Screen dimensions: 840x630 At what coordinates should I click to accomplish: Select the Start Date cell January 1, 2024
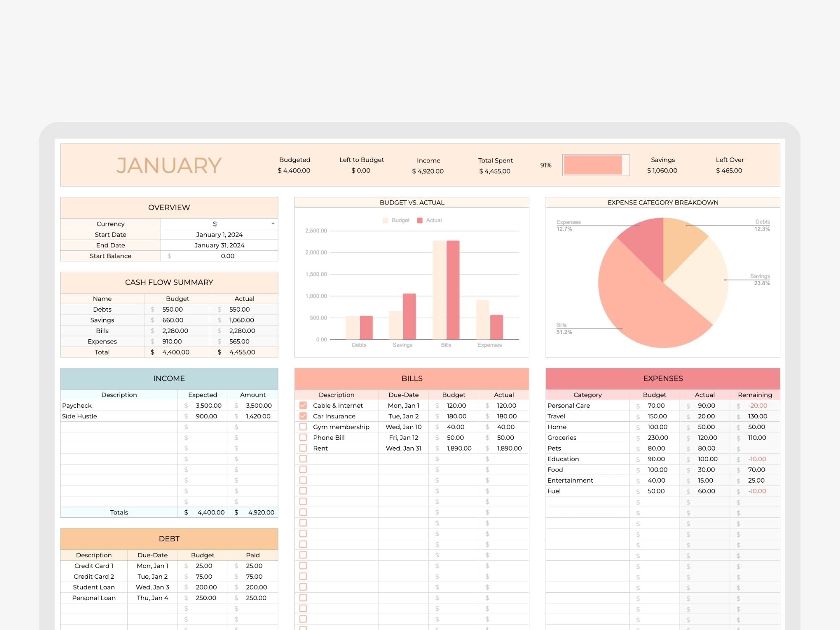(219, 235)
